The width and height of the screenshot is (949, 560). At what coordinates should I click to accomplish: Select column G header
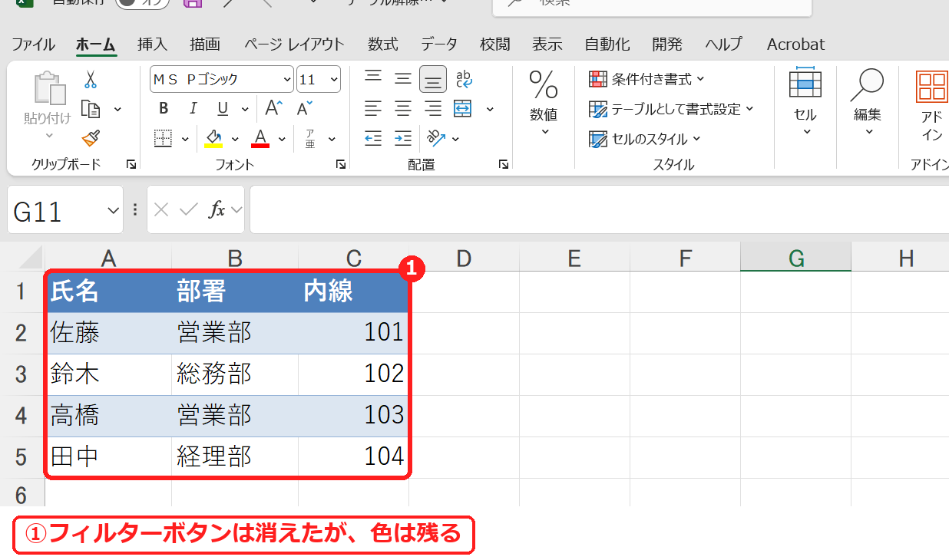(795, 259)
